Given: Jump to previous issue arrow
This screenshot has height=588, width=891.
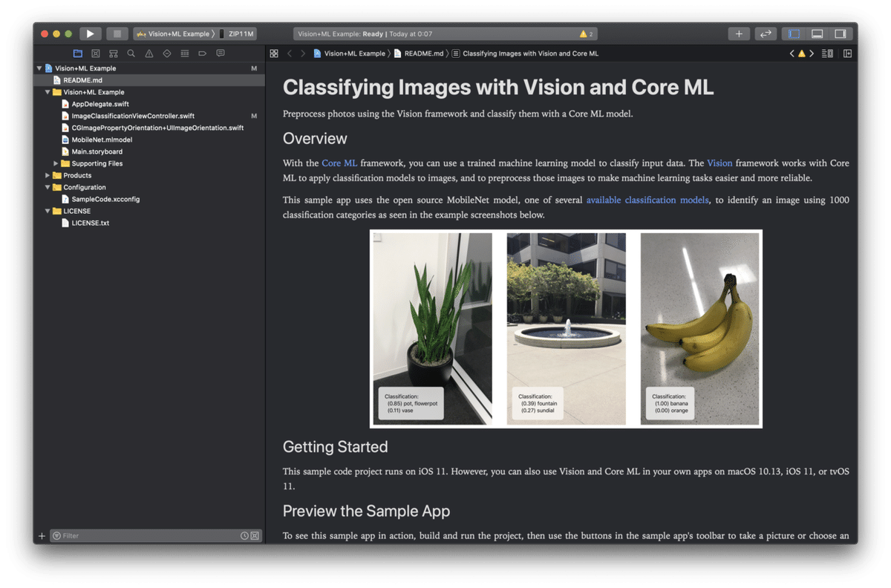Looking at the screenshot, I should coord(792,53).
